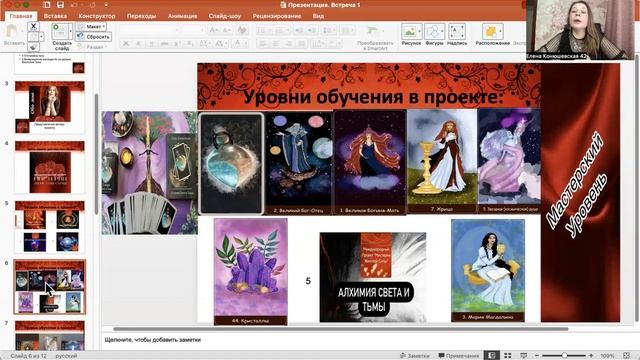Open the Слайд-шоу tab

[x=224, y=16]
